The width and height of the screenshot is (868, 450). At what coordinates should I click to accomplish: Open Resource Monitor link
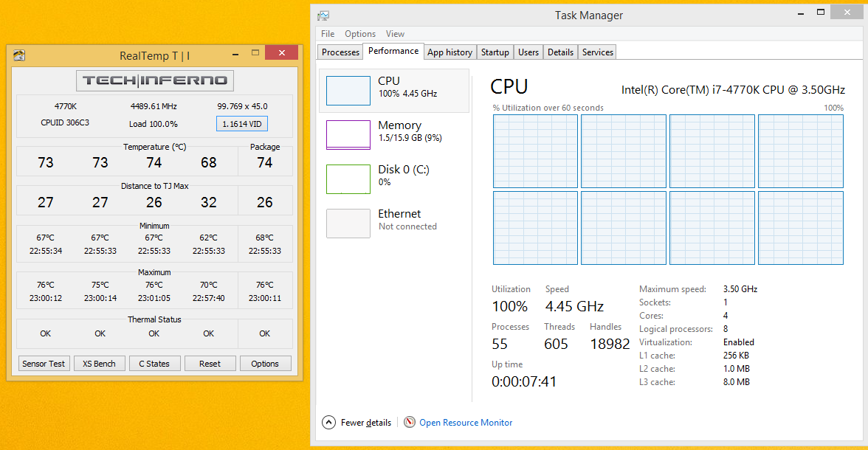click(x=466, y=423)
